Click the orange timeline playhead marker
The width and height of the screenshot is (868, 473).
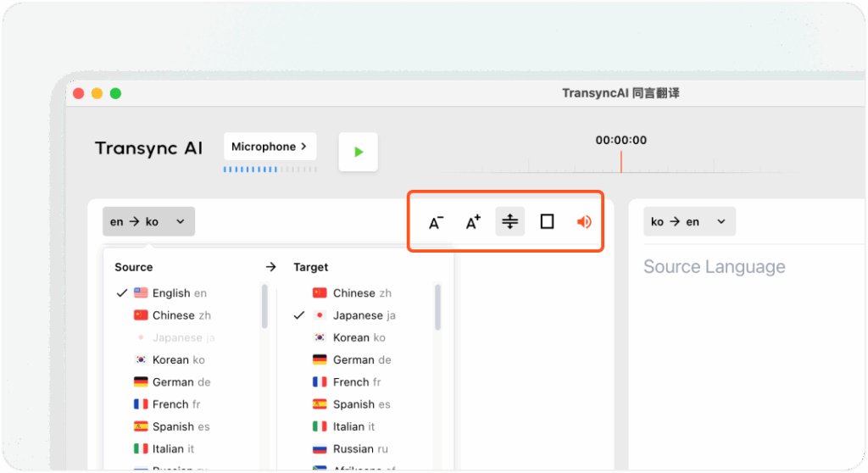coord(620,161)
